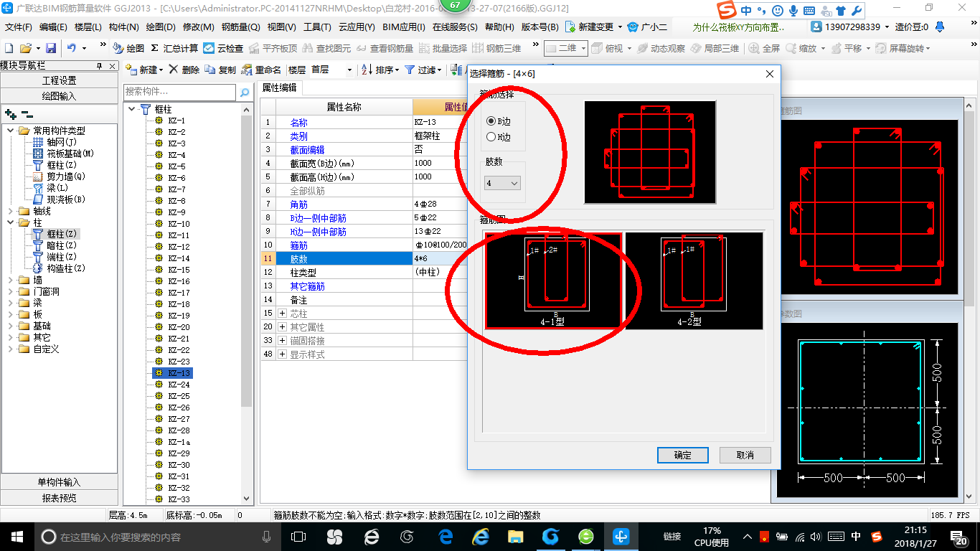Screen dimensions: 980x551
Task: Click the Open folder icon
Action: 25,48
